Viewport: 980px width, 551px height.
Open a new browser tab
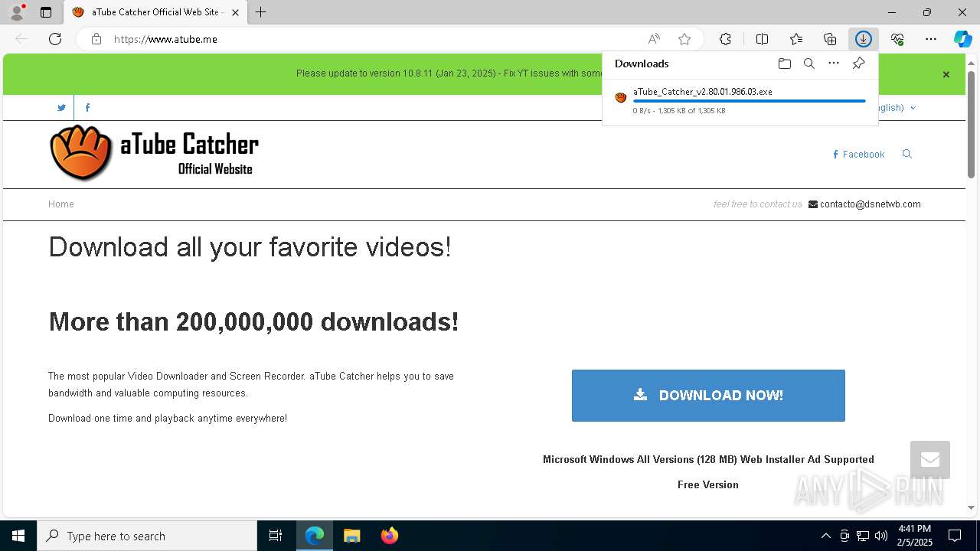click(x=260, y=12)
